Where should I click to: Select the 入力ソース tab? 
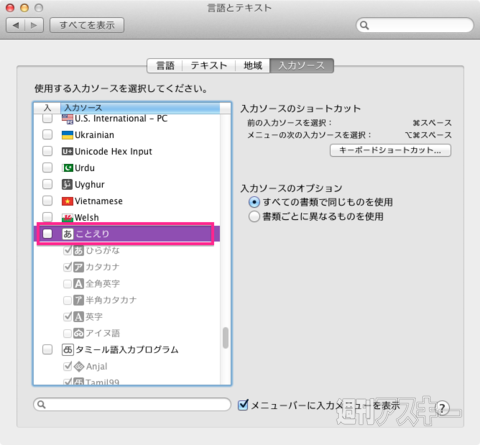click(x=302, y=66)
